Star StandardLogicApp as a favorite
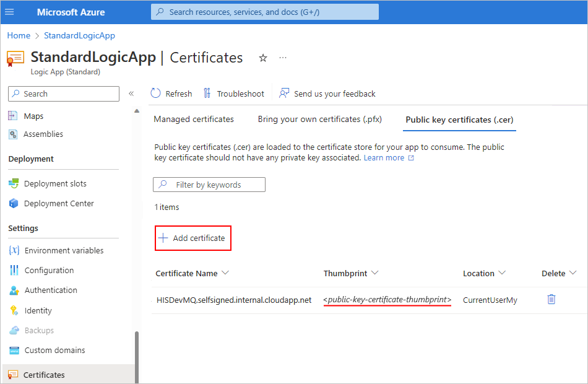 pyautogui.click(x=262, y=58)
